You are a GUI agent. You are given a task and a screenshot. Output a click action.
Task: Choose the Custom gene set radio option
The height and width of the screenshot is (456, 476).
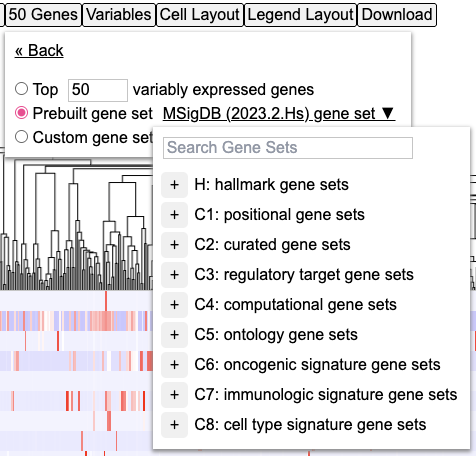(21, 137)
